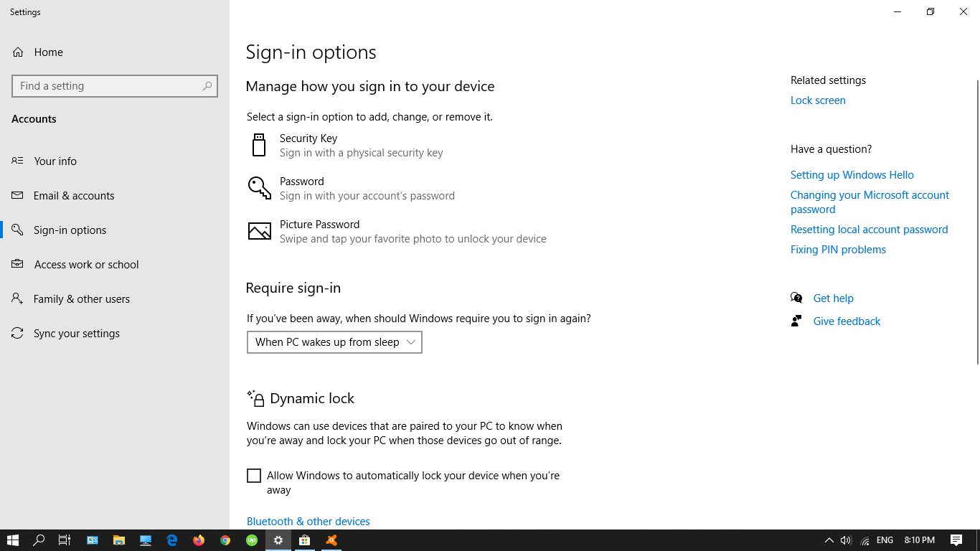Click the Get help chat icon
The height and width of the screenshot is (551, 980).
[x=796, y=298]
